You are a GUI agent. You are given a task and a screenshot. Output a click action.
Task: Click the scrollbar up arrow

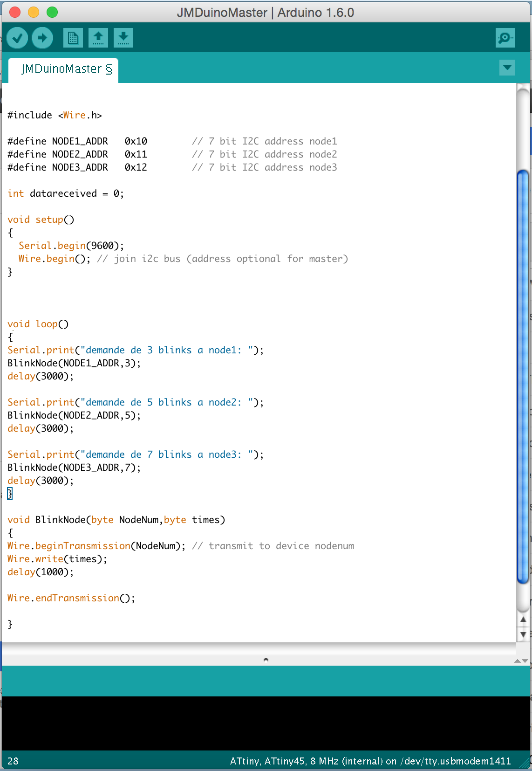click(523, 620)
